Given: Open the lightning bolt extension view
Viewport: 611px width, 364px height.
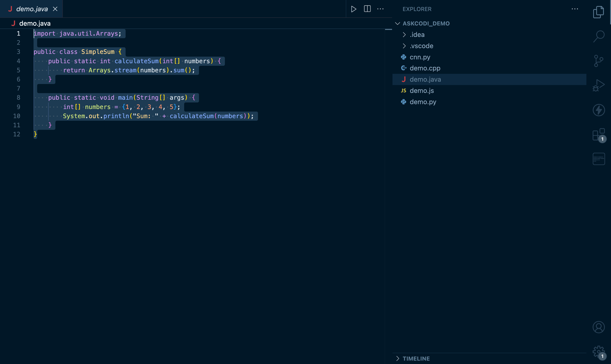Looking at the screenshot, I should (x=598, y=110).
